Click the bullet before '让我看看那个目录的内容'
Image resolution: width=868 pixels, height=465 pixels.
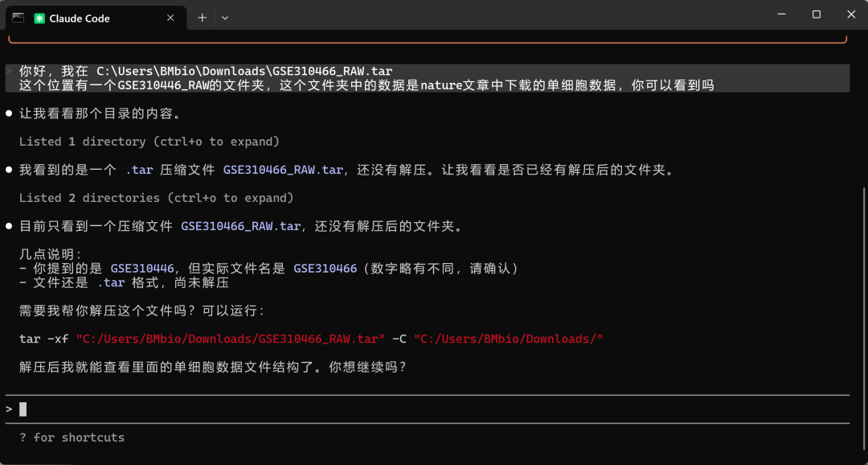click(9, 113)
